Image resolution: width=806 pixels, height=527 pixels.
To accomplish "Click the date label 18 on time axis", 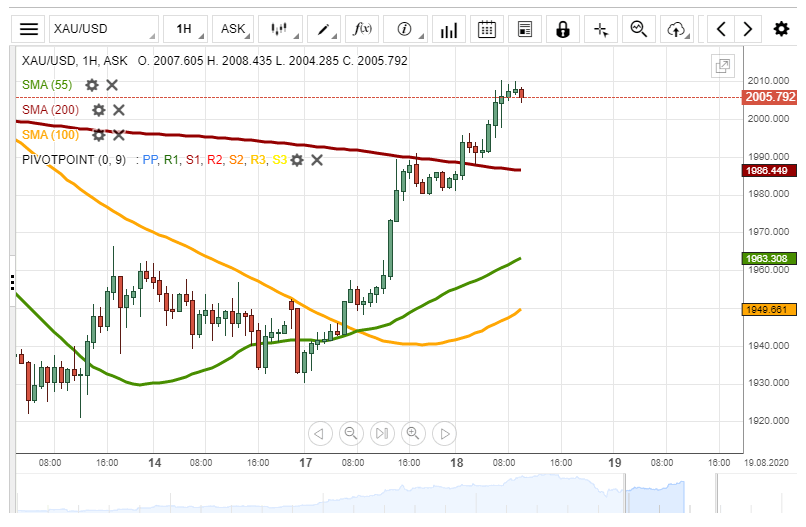I will [x=456, y=463].
